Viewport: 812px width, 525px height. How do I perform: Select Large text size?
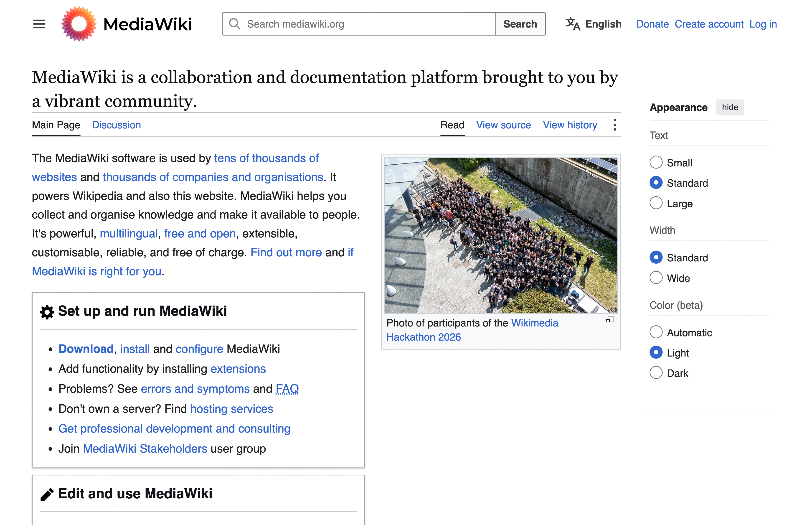coord(656,203)
